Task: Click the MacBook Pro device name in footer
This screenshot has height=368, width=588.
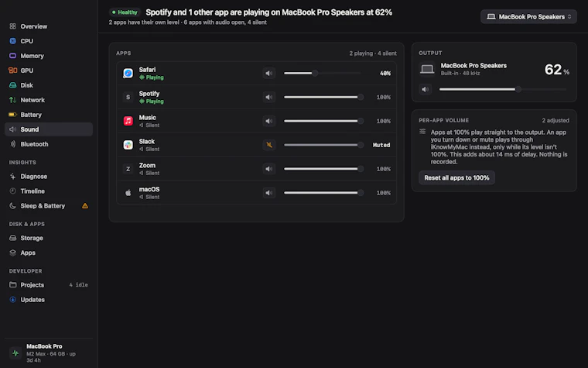Action: click(44, 346)
